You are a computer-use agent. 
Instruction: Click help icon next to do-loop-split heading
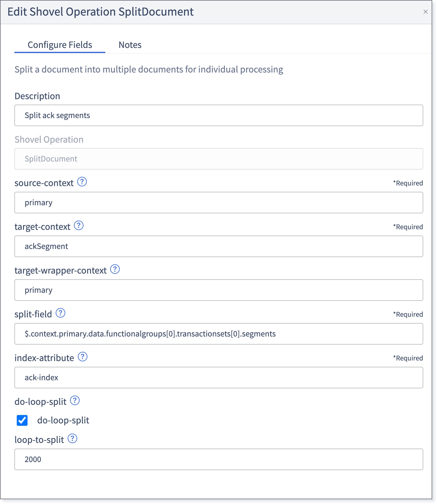tap(75, 400)
